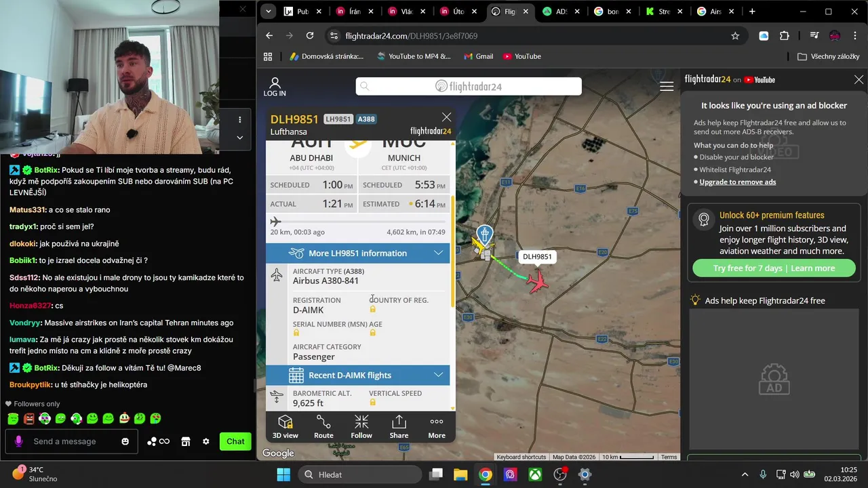Screen dimensions: 868x488
Task: Open the channel points infinity icon
Action: tap(164, 441)
